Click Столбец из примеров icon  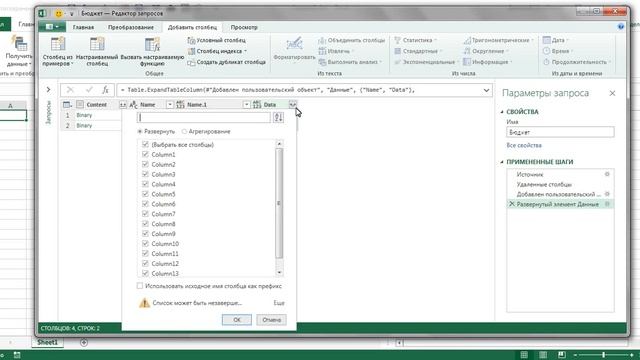(58, 44)
